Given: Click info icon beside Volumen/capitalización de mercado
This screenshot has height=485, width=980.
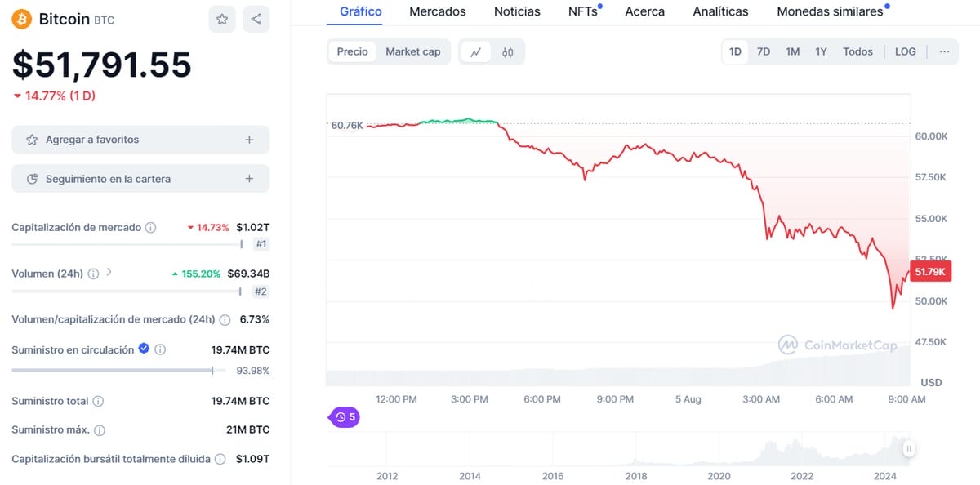Looking at the screenshot, I should [x=225, y=319].
